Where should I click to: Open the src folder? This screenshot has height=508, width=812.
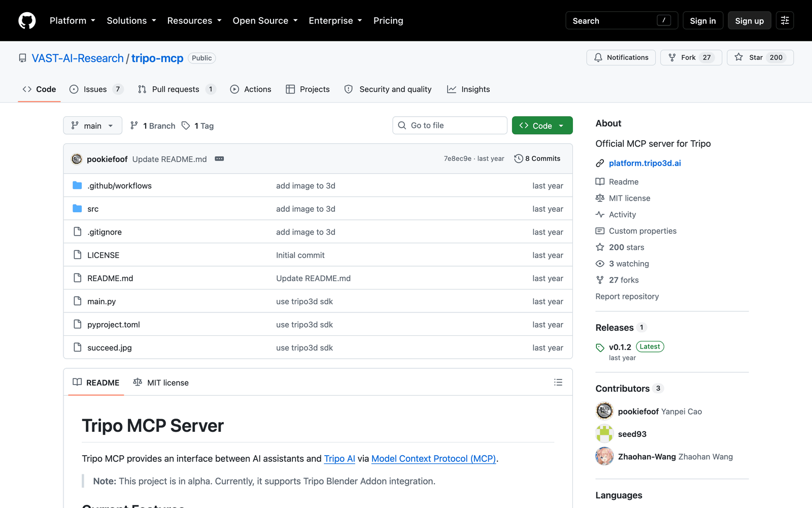tap(93, 209)
